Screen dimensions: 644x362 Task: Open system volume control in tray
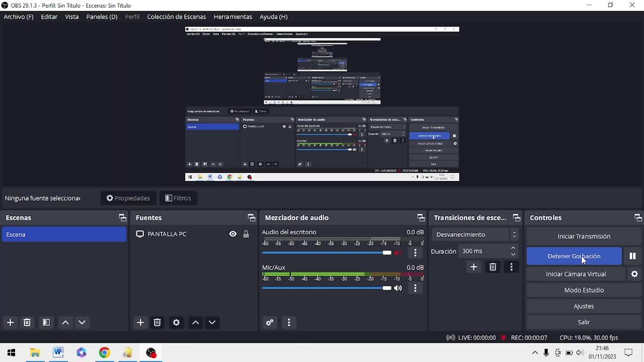tap(580, 352)
